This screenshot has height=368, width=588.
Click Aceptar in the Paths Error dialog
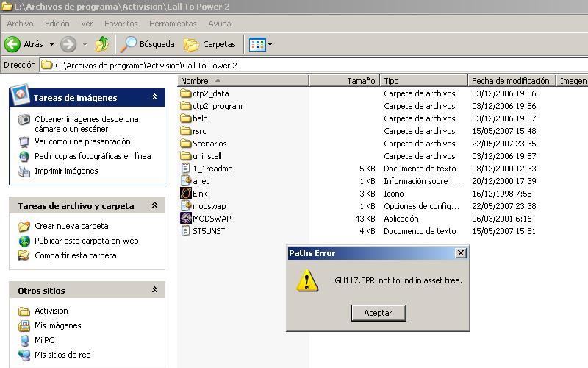pos(378,313)
